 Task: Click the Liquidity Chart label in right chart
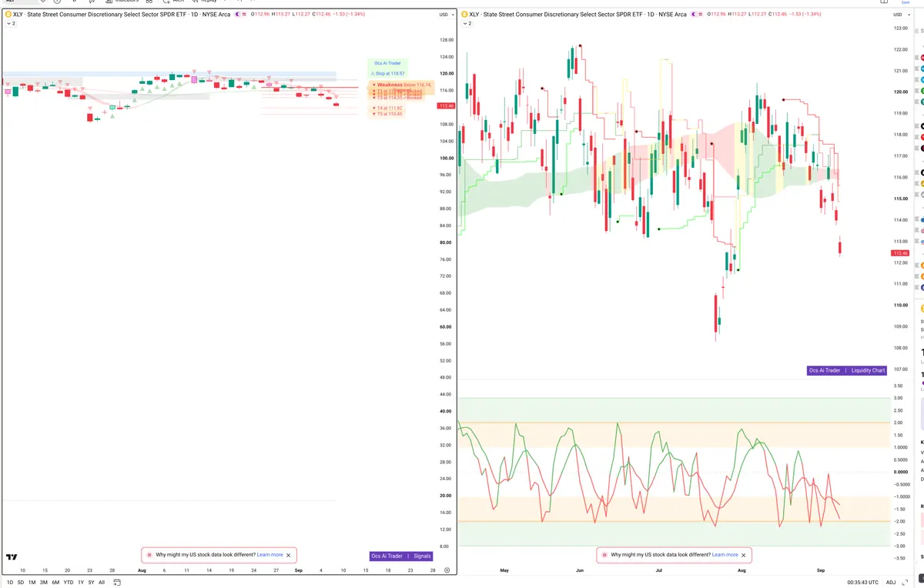868,371
